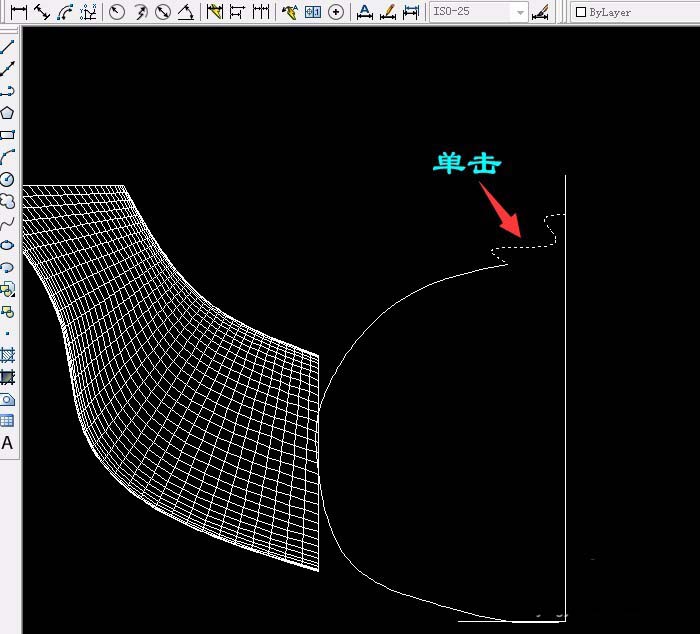Viewport: 700px width, 634px height.
Task: Open the ByLayer color dropdown
Action: point(635,12)
